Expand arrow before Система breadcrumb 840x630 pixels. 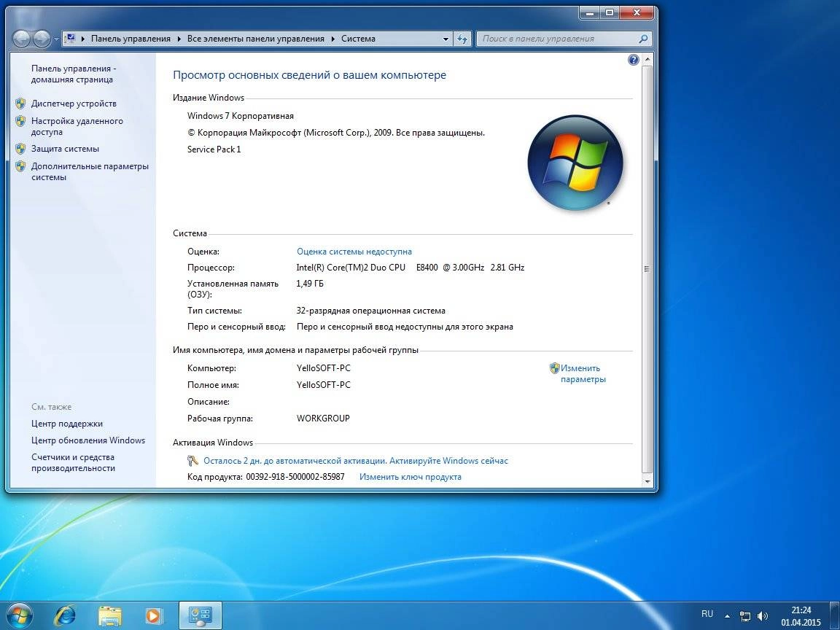(332, 39)
